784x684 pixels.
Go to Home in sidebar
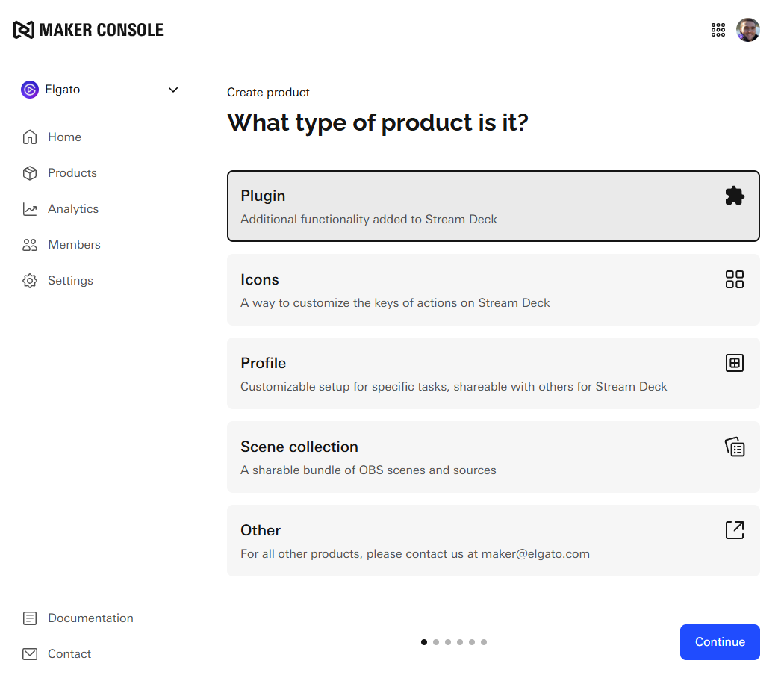pos(64,137)
